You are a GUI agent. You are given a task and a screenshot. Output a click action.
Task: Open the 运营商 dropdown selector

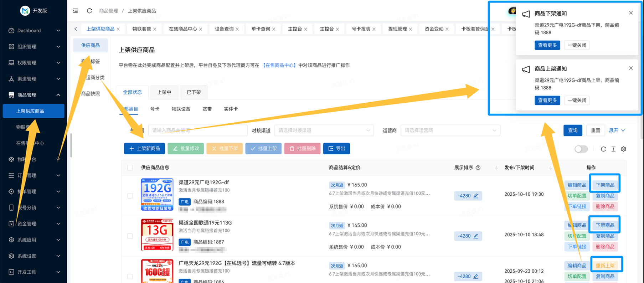pyautogui.click(x=450, y=130)
